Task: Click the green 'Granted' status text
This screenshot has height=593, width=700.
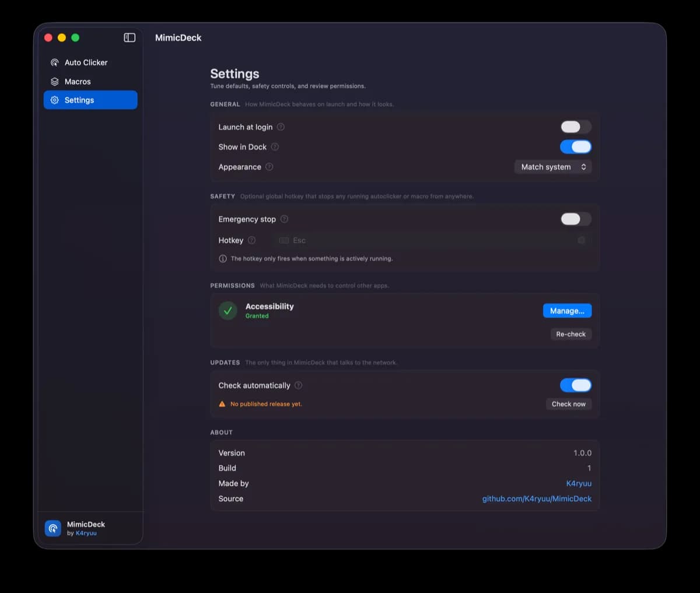Action: [x=257, y=316]
